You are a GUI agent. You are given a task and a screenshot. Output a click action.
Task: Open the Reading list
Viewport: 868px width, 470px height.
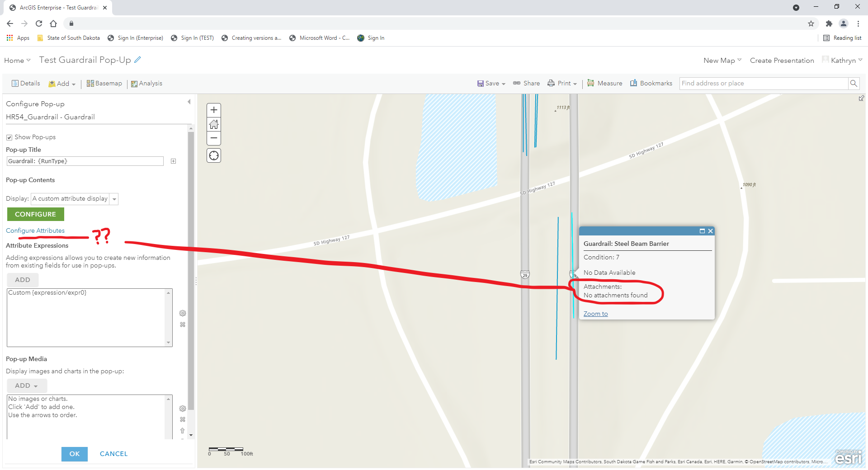tap(842, 38)
